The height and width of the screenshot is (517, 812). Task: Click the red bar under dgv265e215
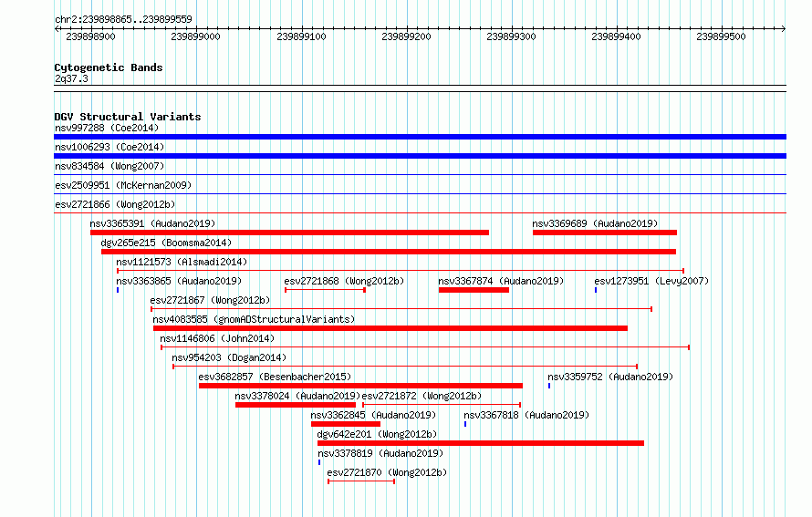point(389,252)
